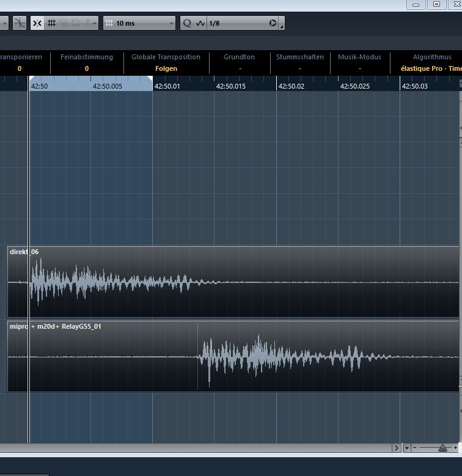Click the horizontal zoom slider handle

point(442,448)
